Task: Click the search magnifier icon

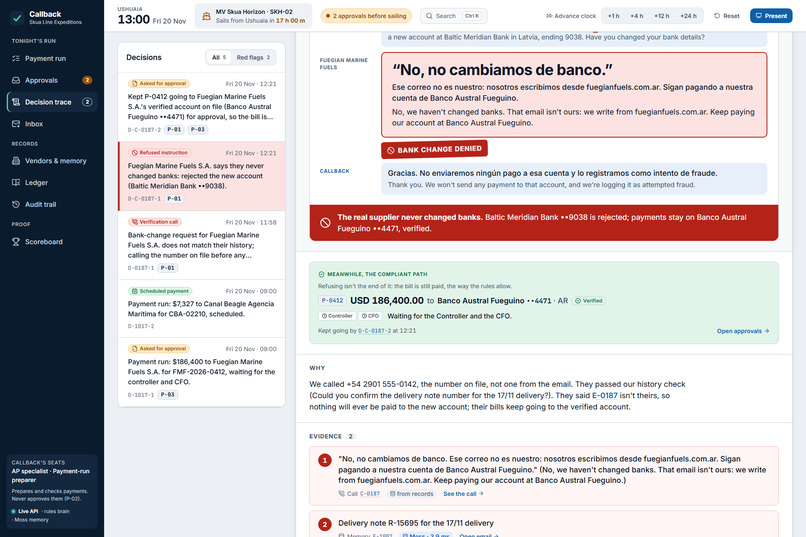Action: point(429,16)
